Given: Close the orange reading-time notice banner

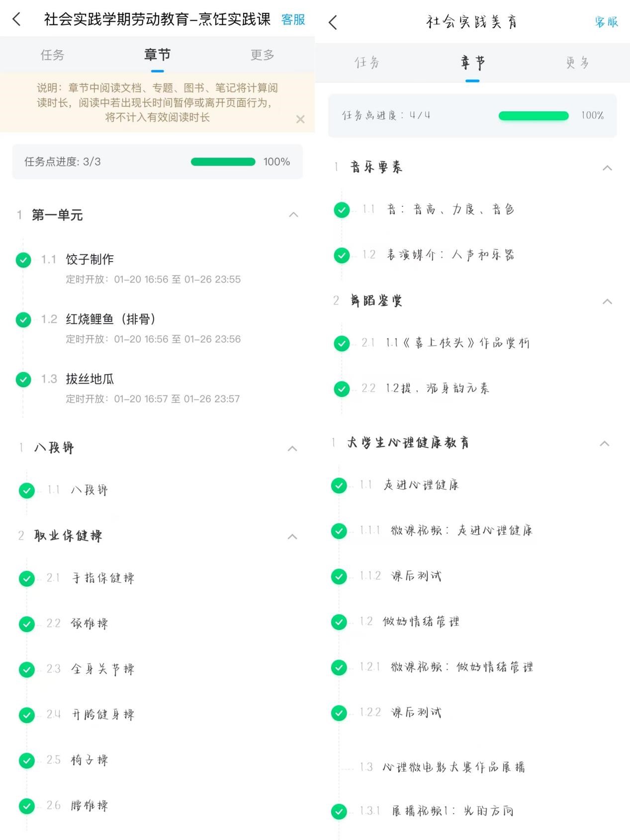Looking at the screenshot, I should 300,119.
